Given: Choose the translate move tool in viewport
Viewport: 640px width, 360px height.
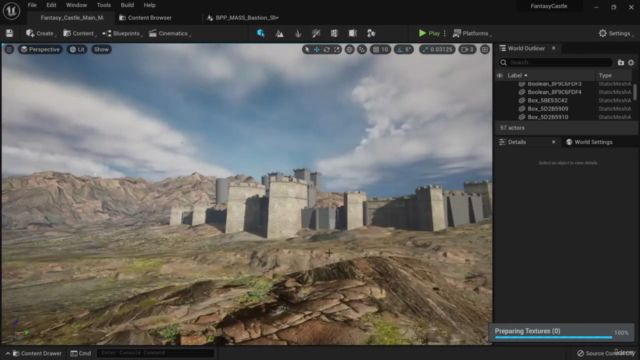Looking at the screenshot, I should pos(317,49).
